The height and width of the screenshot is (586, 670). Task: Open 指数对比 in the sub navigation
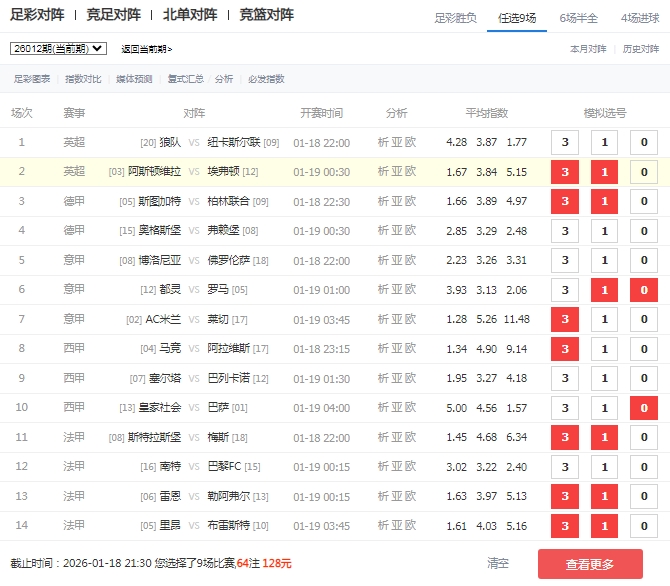[83, 79]
